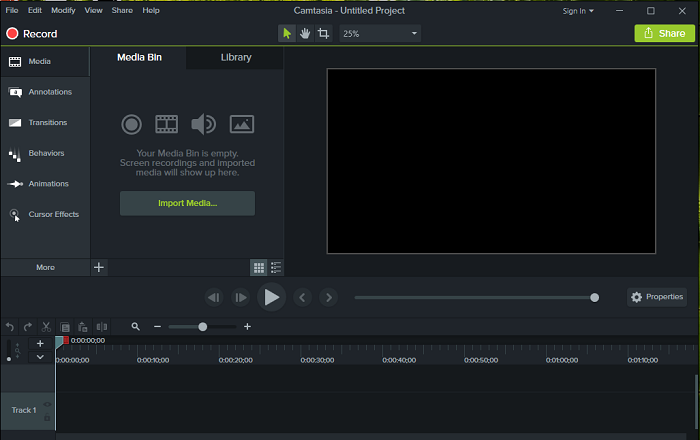Select the arrow Edit mode tool

coord(287,33)
